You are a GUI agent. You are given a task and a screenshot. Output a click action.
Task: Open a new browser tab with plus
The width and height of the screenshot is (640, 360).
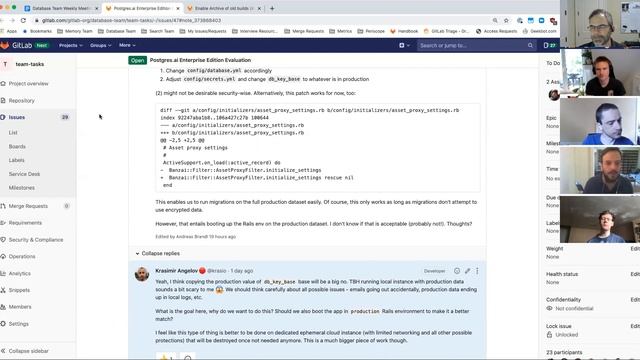coord(272,8)
